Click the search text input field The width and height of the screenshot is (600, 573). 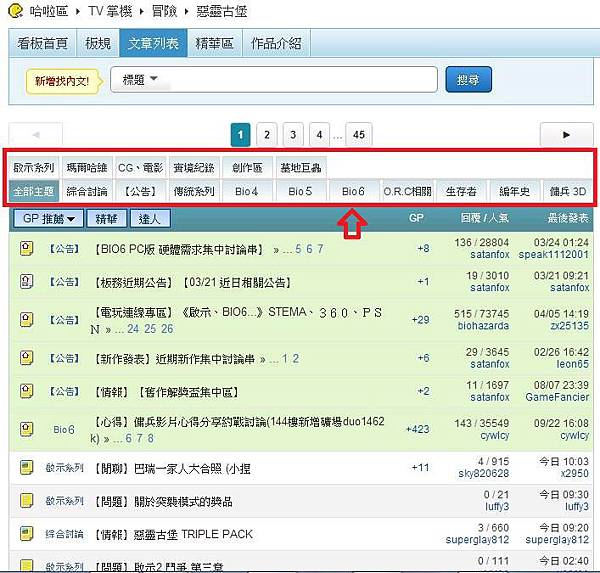(300, 79)
